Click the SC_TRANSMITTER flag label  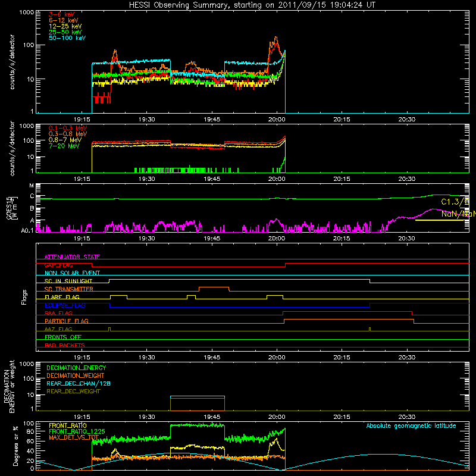point(69,289)
